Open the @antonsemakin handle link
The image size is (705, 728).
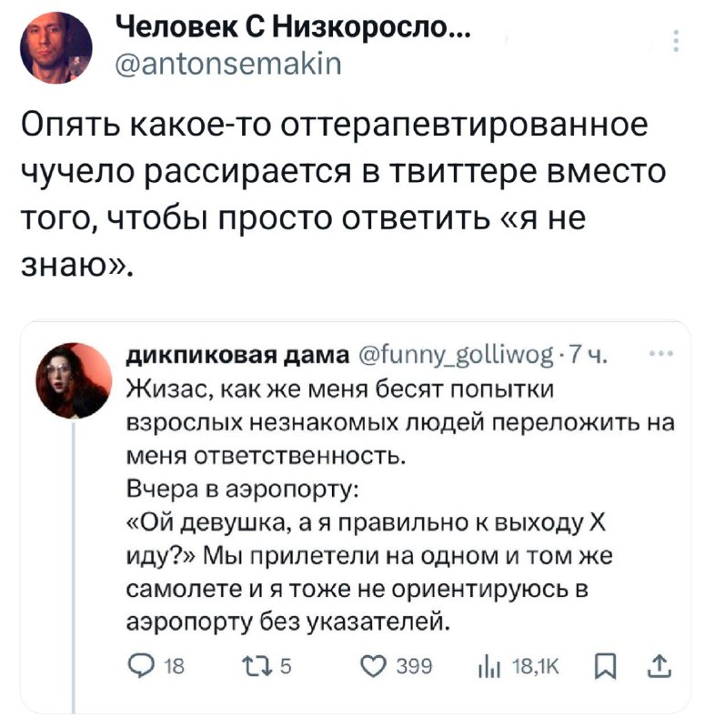click(228, 64)
